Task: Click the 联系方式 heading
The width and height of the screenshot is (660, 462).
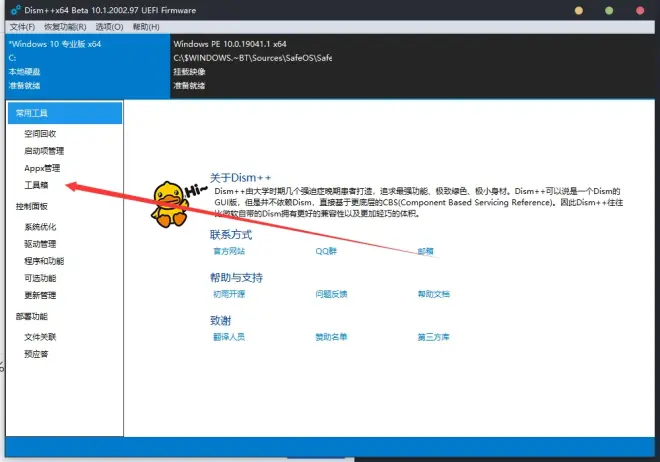Action: pyautogui.click(x=231, y=234)
